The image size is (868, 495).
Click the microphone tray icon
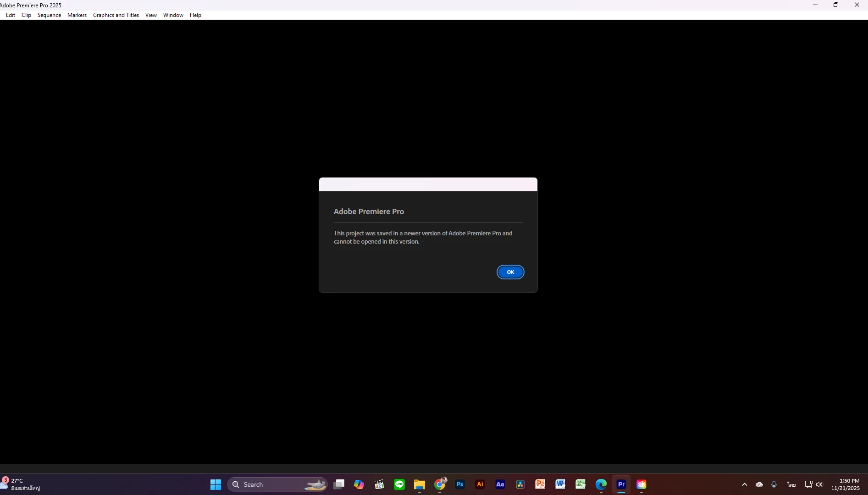pos(774,484)
